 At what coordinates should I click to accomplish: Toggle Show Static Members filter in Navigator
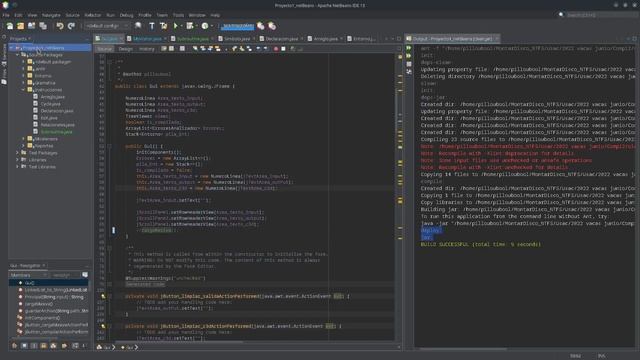34,346
